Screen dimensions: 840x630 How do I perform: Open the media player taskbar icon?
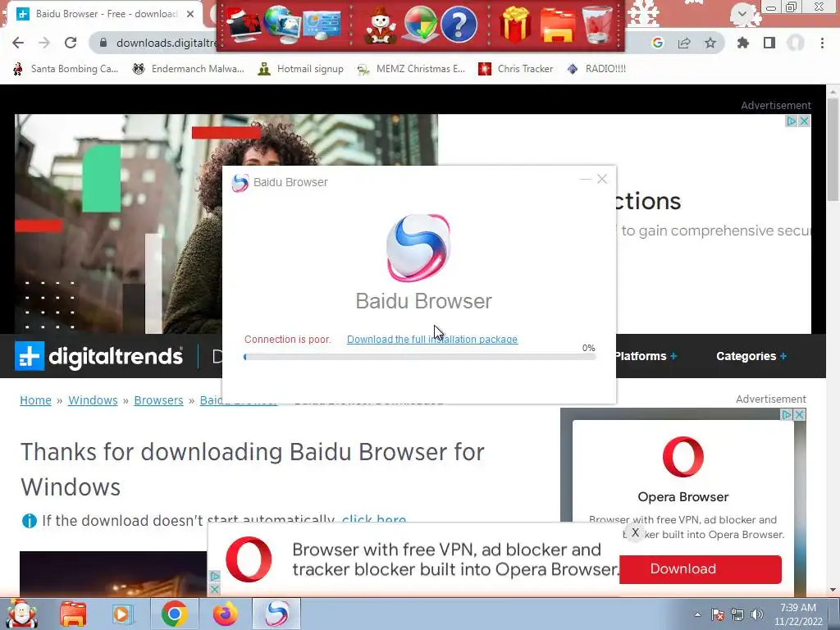pyautogui.click(x=121, y=614)
